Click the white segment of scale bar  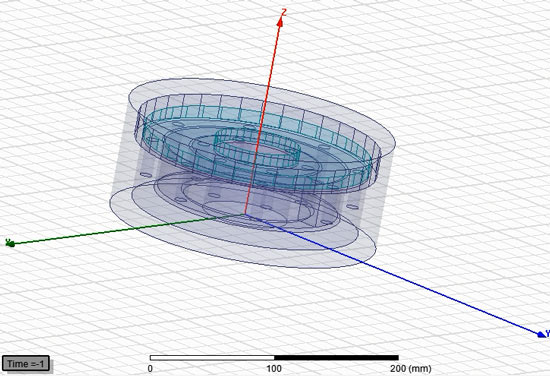click(x=212, y=358)
